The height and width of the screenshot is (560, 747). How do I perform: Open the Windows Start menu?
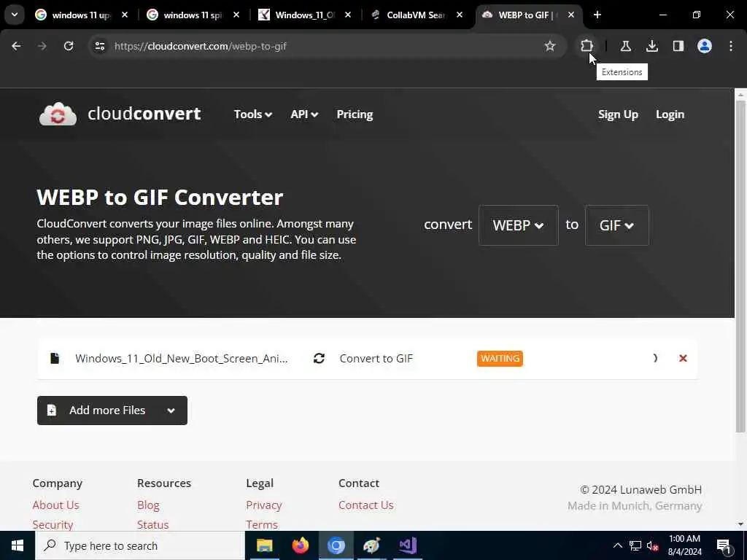(18, 545)
